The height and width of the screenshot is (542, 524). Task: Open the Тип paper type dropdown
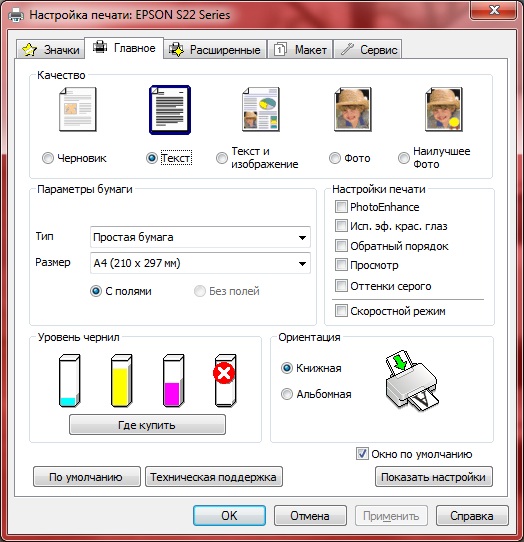pyautogui.click(x=200, y=237)
